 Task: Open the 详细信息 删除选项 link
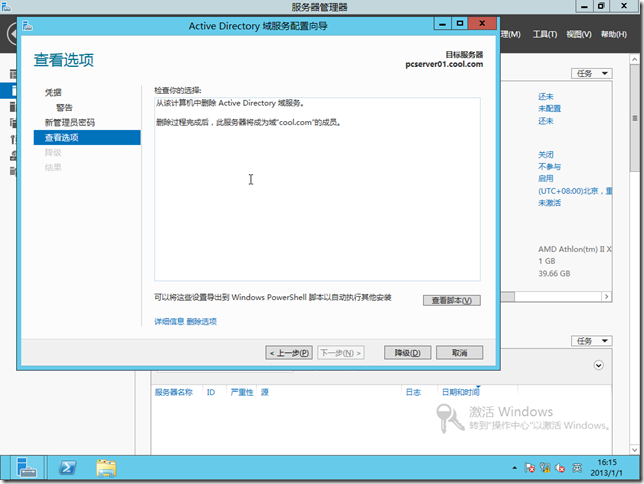coord(185,321)
